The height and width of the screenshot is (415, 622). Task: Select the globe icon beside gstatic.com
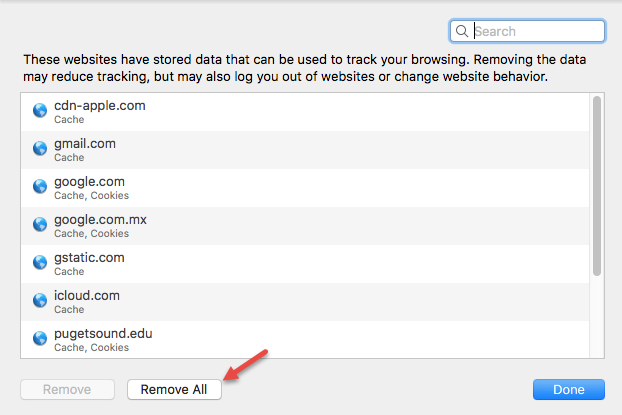click(40, 262)
